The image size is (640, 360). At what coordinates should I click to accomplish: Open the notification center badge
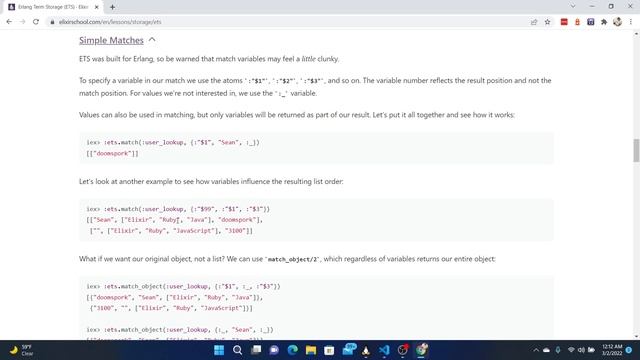[x=629, y=350]
